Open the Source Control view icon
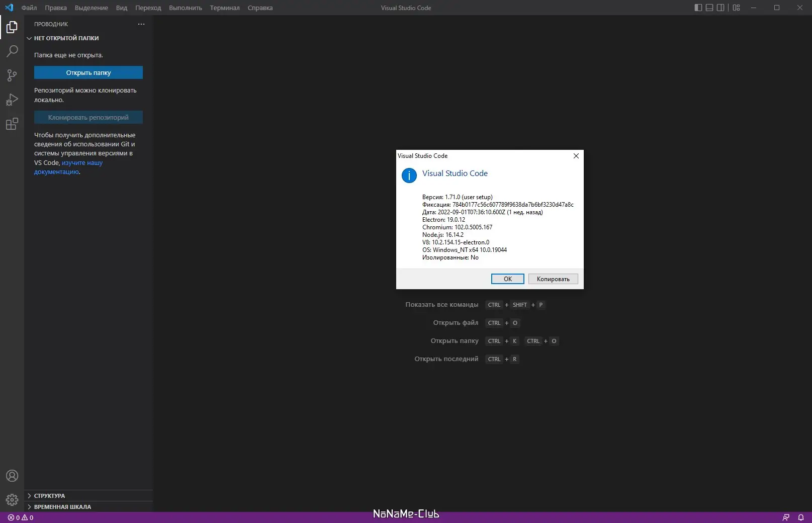This screenshot has height=523, width=812. coord(12,75)
